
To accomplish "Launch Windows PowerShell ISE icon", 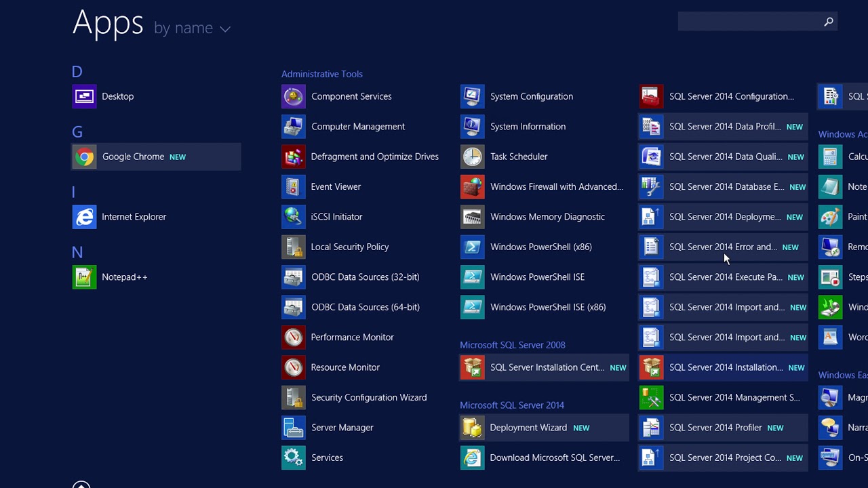I will tap(473, 277).
